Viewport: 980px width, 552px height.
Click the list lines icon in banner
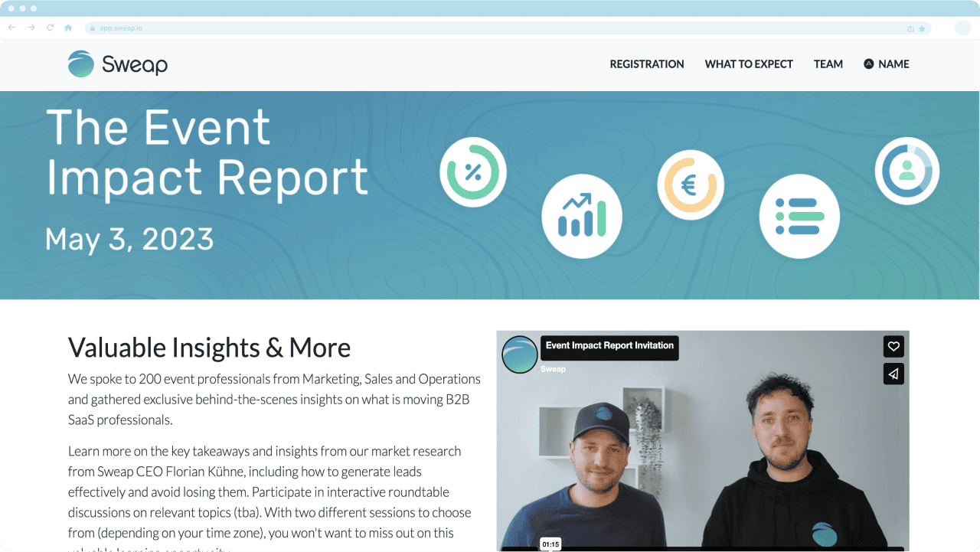[x=799, y=216]
